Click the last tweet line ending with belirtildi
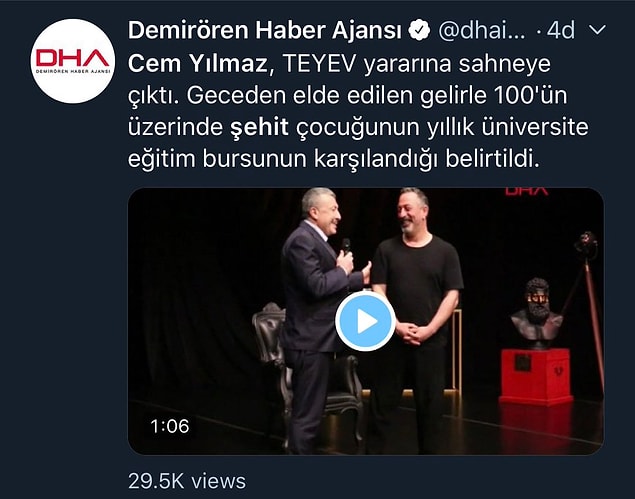635x499 pixels. tap(334, 159)
